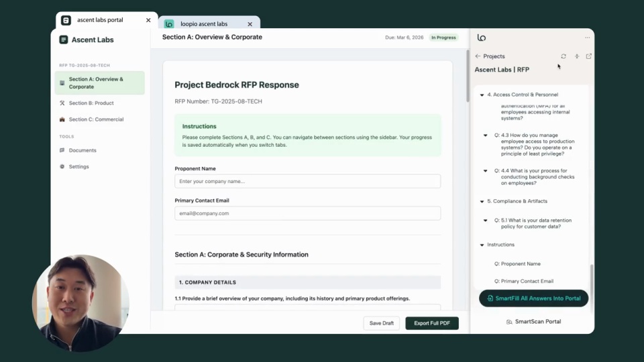
Task: Click question 1.1 company overview text
Action: point(292,298)
